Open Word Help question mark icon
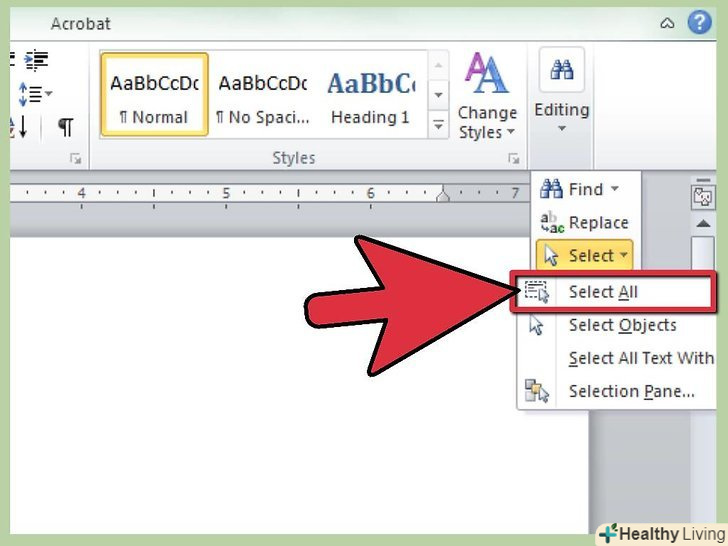Screen dimensions: 728x546 700,22
